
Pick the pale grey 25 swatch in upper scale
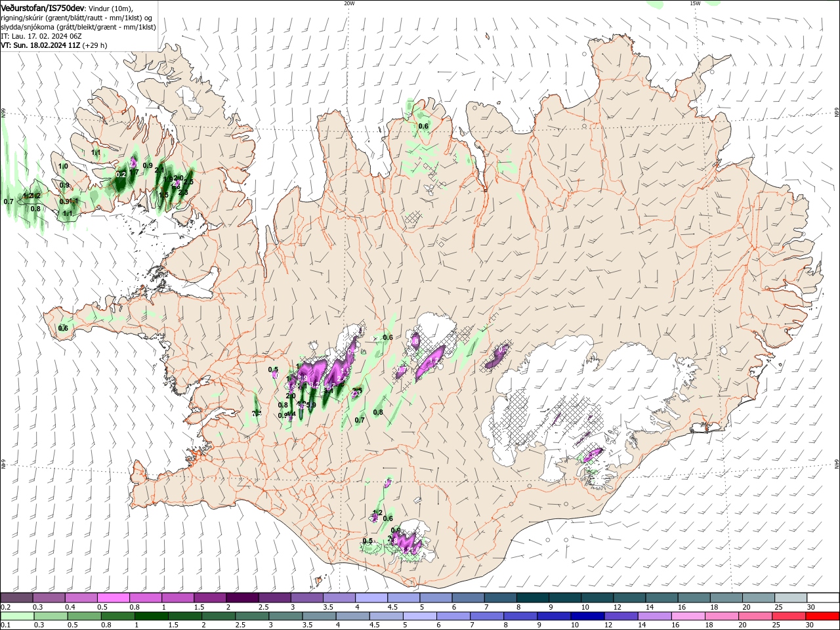[791, 598]
